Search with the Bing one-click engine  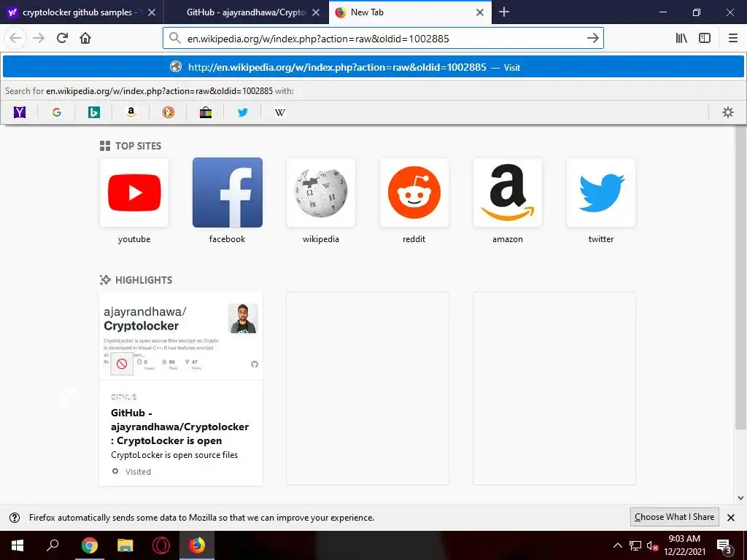(x=94, y=112)
